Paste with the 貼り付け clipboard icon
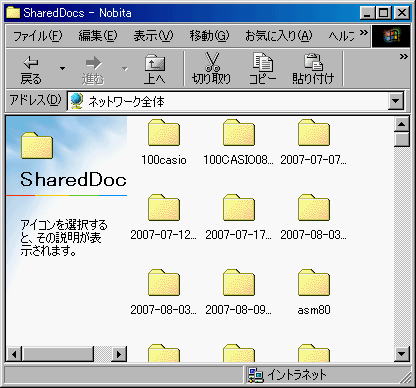This screenshot has width=416, height=388. (x=313, y=70)
